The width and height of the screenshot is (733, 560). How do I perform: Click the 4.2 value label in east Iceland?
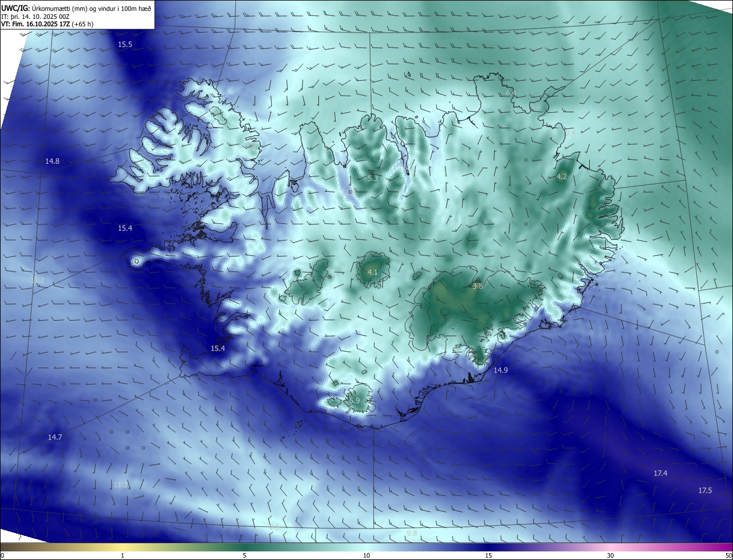click(562, 177)
